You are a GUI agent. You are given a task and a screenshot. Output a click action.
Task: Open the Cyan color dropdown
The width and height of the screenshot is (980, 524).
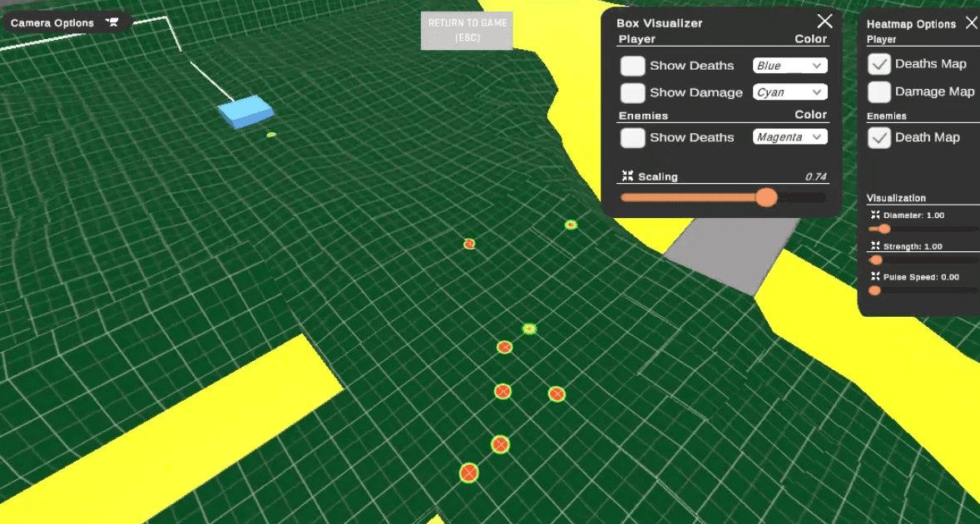[790, 92]
